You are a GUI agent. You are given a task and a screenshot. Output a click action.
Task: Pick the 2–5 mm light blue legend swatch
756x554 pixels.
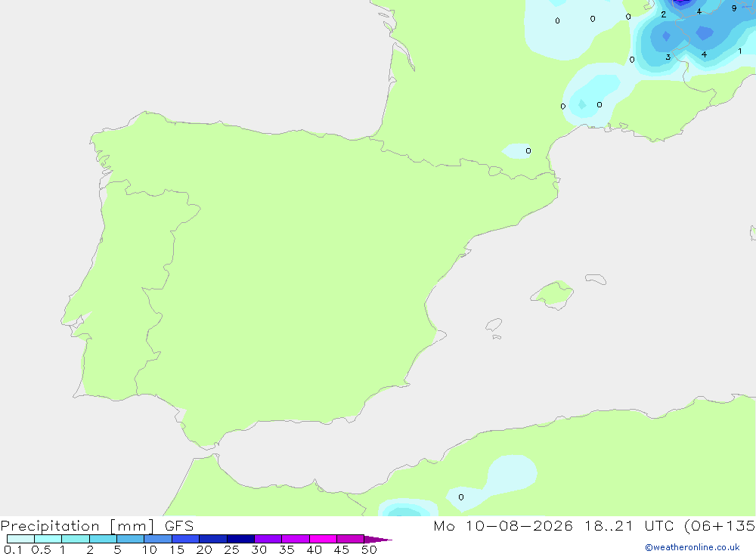103,539
